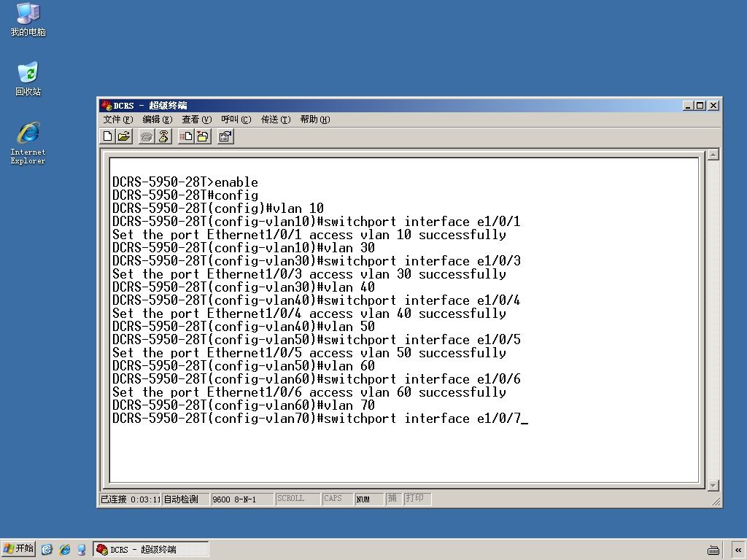Open the 呼叫(C) menu
Image resolution: width=747 pixels, height=560 pixels.
tap(236, 120)
